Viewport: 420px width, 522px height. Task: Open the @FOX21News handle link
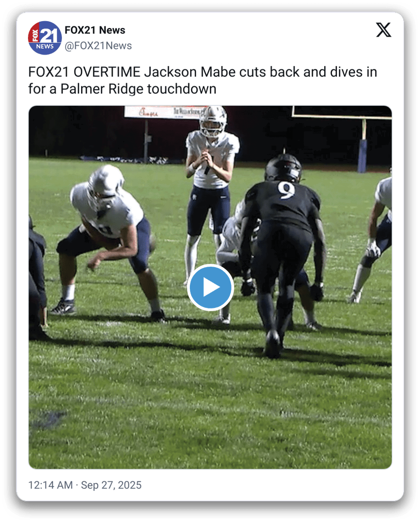click(x=98, y=46)
